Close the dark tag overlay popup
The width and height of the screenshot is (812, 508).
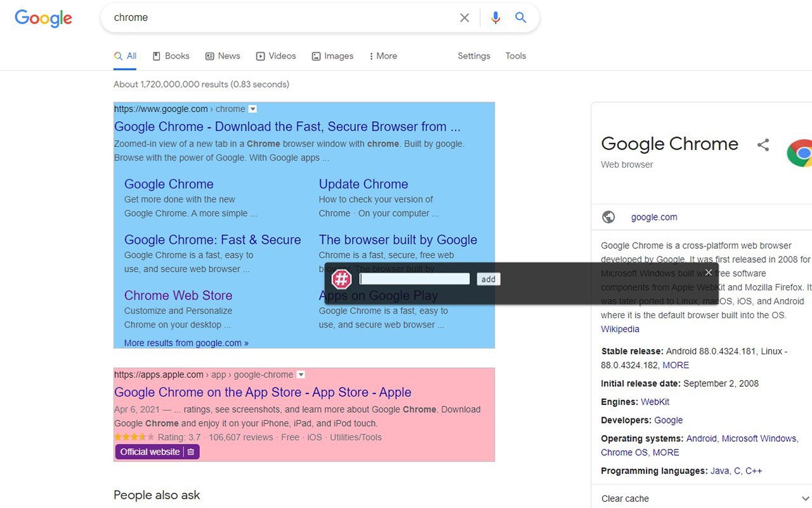click(709, 272)
